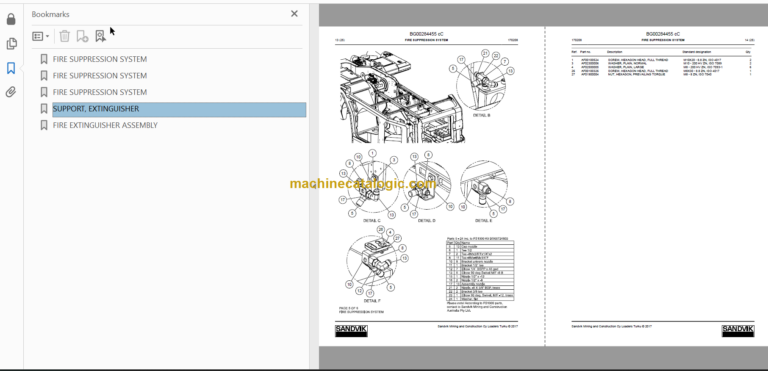Open second FIRE SUPPRESSION SYSTEM bookmark
This screenshot has height=371, width=768.
(x=99, y=75)
